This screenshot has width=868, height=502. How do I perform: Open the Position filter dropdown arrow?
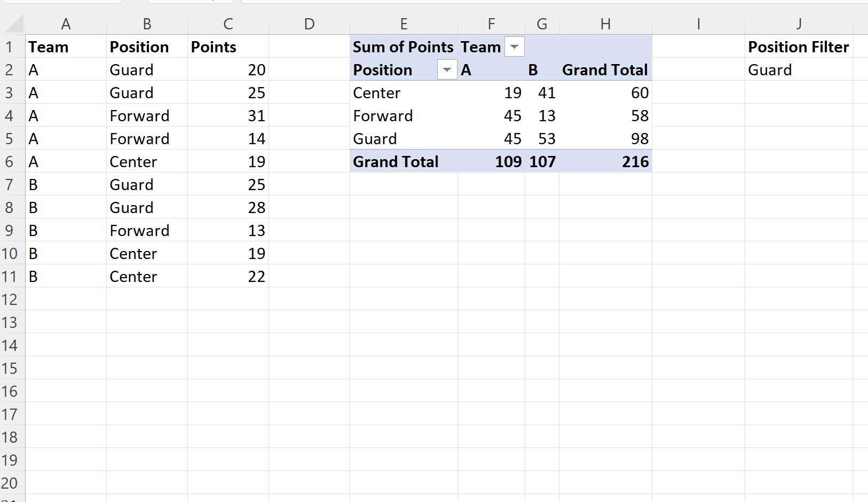click(x=447, y=70)
